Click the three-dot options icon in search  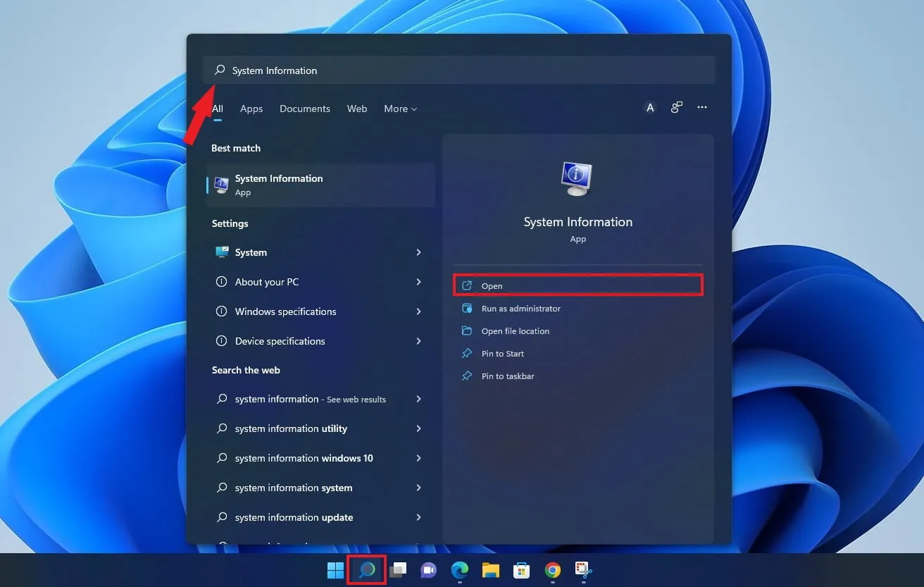pyautogui.click(x=701, y=107)
